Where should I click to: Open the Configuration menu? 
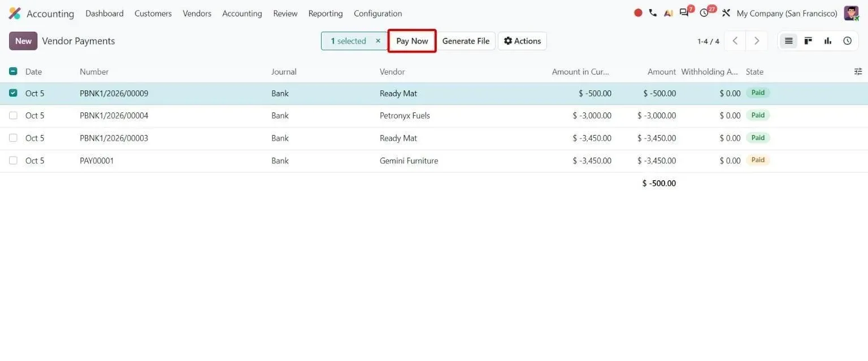[x=377, y=13]
